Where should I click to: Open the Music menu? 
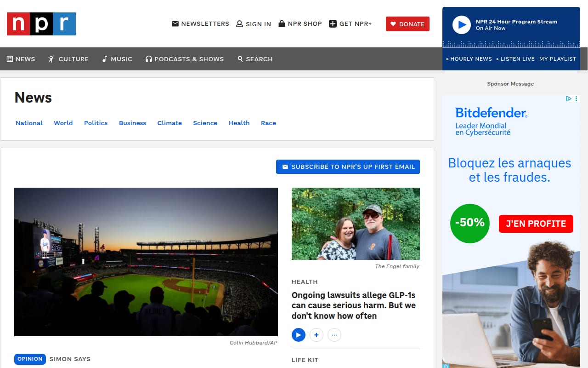(121, 59)
